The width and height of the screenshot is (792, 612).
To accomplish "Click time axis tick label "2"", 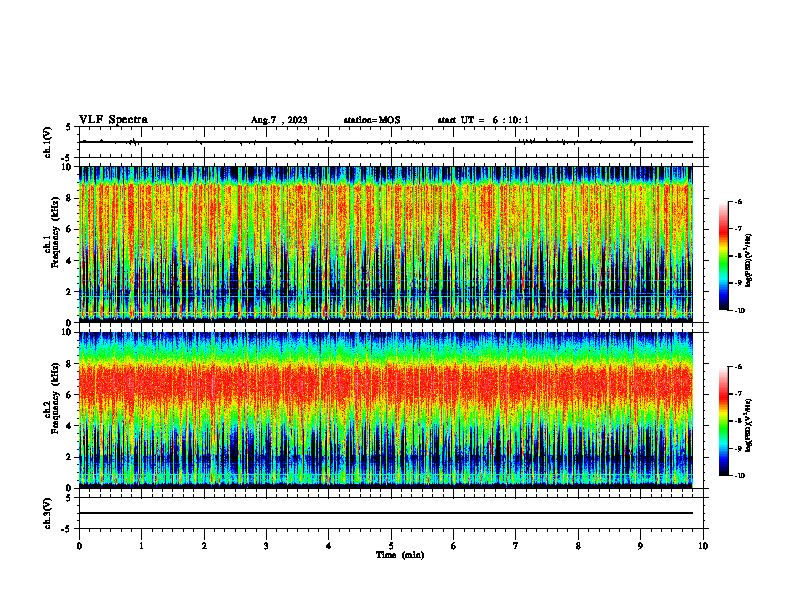I will click(x=204, y=546).
